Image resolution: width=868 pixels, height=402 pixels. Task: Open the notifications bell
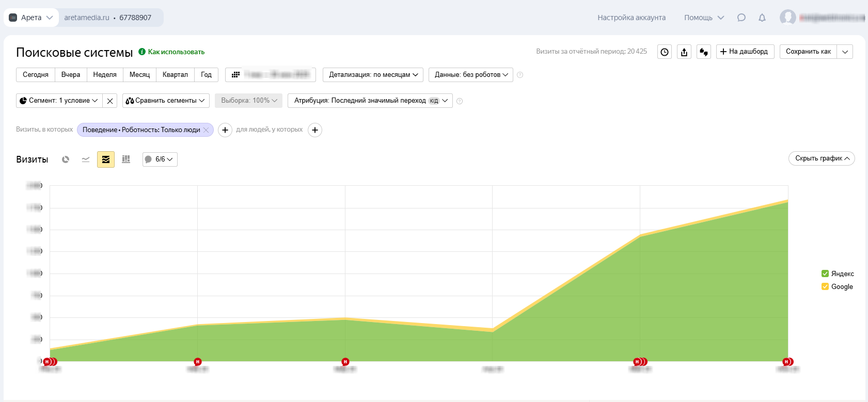(762, 18)
